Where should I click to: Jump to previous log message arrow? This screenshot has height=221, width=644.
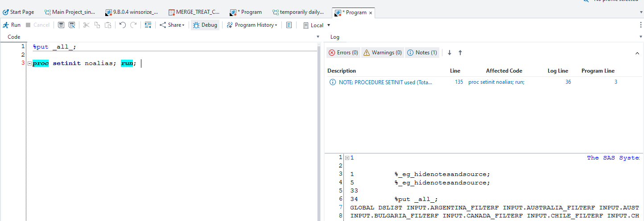pyautogui.click(x=460, y=53)
